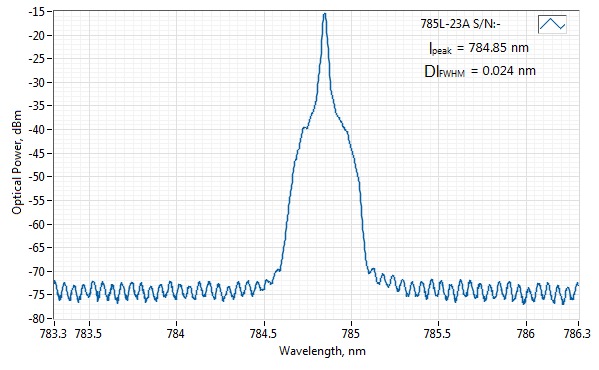Click the y-axis tick label -25
Image resolution: width=599 pixels, height=370 pixels.
pos(36,59)
